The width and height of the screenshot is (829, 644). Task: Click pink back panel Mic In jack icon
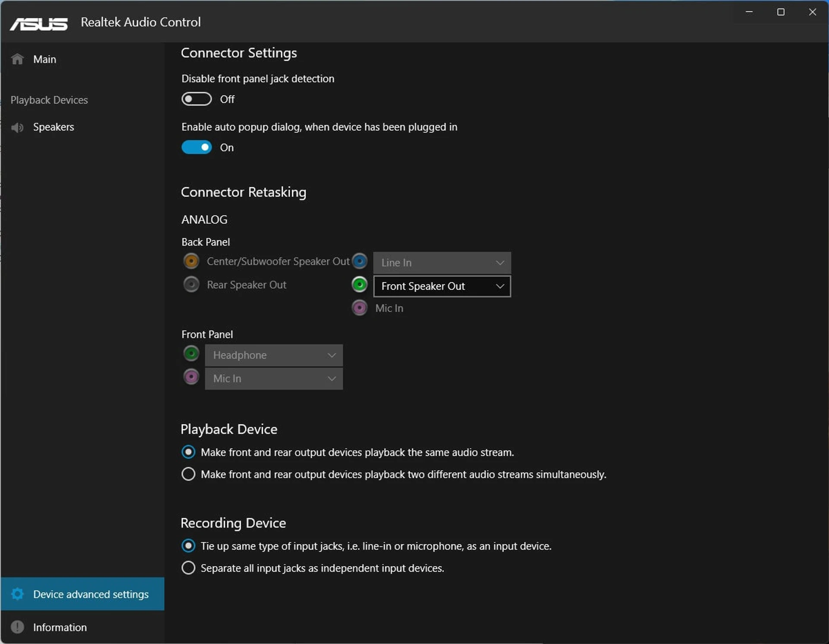point(359,308)
